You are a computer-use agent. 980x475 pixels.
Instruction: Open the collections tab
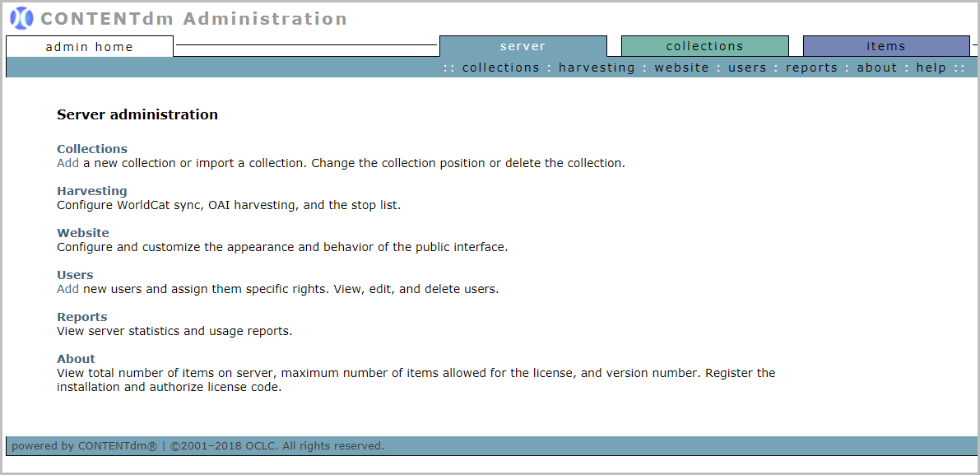pos(705,46)
